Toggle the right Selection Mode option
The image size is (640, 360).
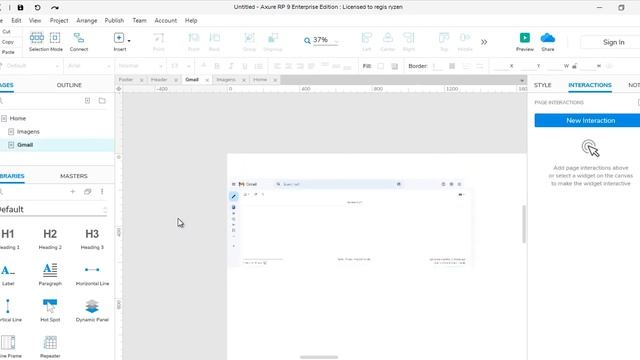pyautogui.click(x=55, y=38)
